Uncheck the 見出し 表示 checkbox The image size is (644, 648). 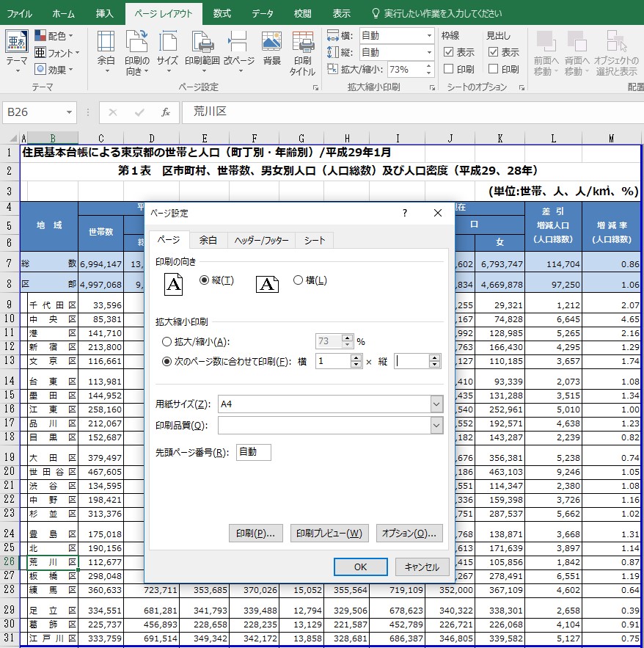(493, 52)
